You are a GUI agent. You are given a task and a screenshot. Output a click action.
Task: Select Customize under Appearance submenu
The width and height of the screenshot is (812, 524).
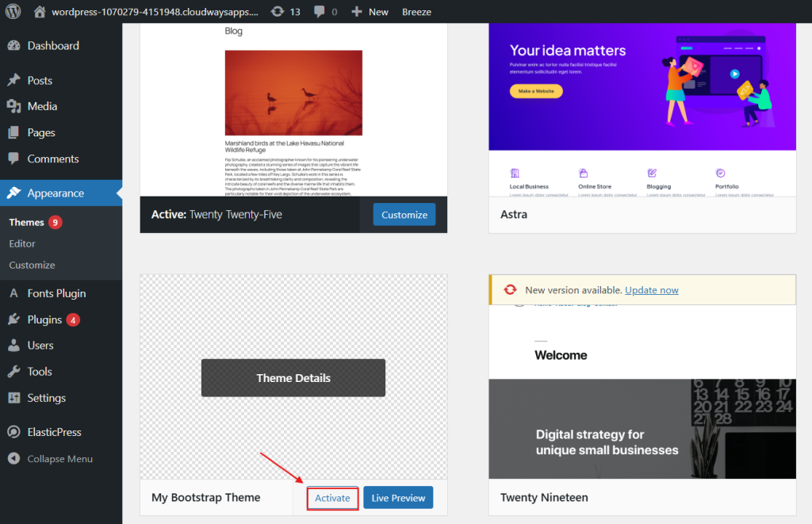[x=32, y=265]
